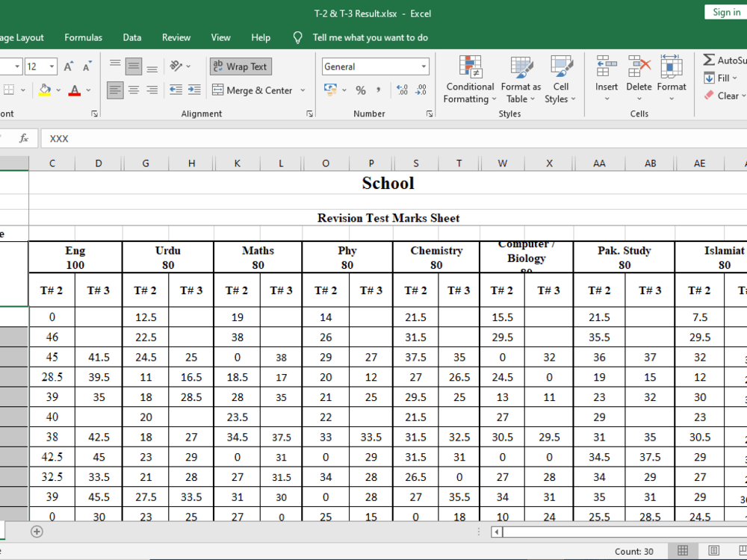Apply Accounting Number Format icon
747x560 pixels.
[330, 90]
